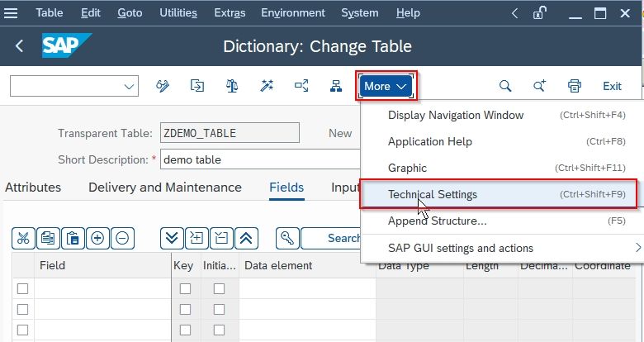Select Application Help menu entry
This screenshot has height=342, width=644.
click(502, 141)
